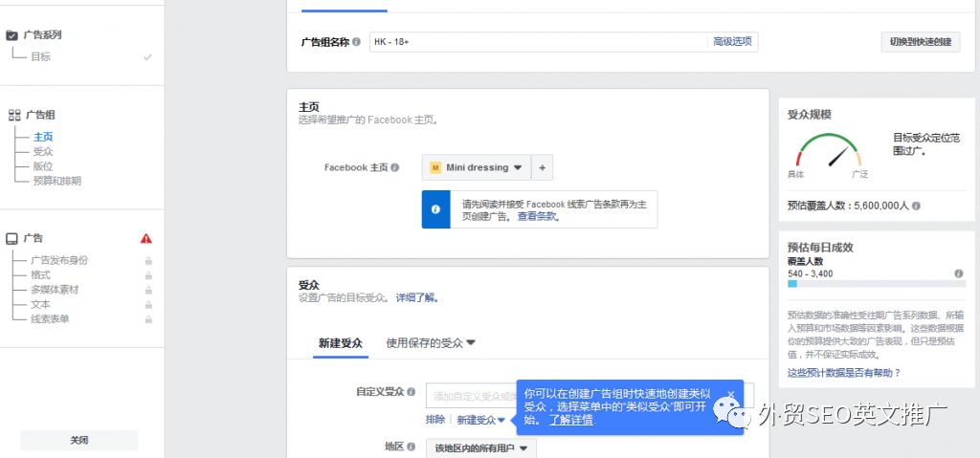980x458 pixels.
Task: Select 多媒体素材 in sidebar tree
Action: [x=55, y=290]
